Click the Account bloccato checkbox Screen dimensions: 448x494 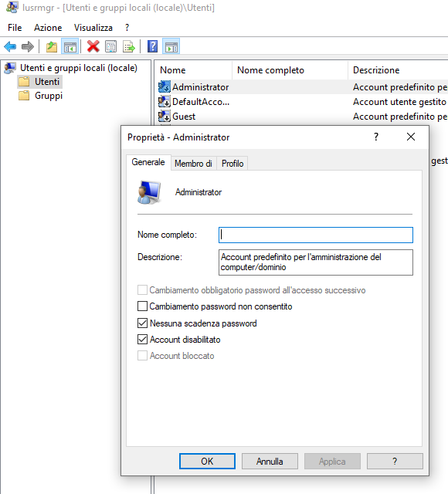point(142,356)
